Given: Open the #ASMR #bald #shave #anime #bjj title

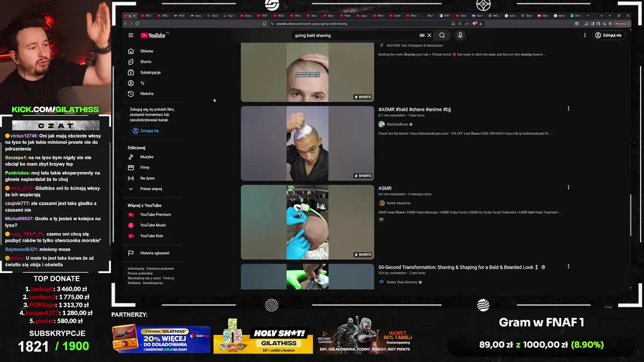Looking at the screenshot, I should (x=415, y=110).
